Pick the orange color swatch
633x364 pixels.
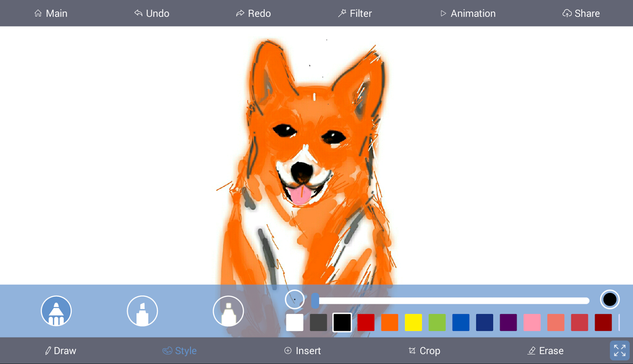tap(390, 322)
